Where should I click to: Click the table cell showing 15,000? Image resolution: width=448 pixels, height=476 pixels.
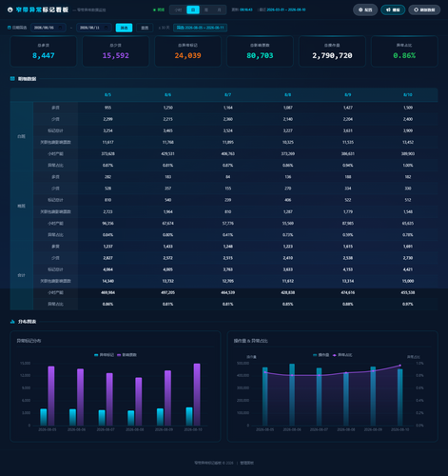408,281
